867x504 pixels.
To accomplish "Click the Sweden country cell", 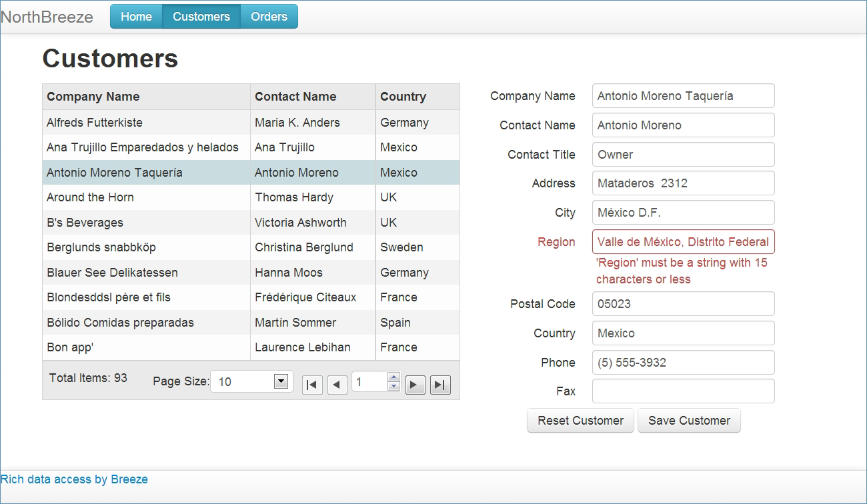I will 417,247.
